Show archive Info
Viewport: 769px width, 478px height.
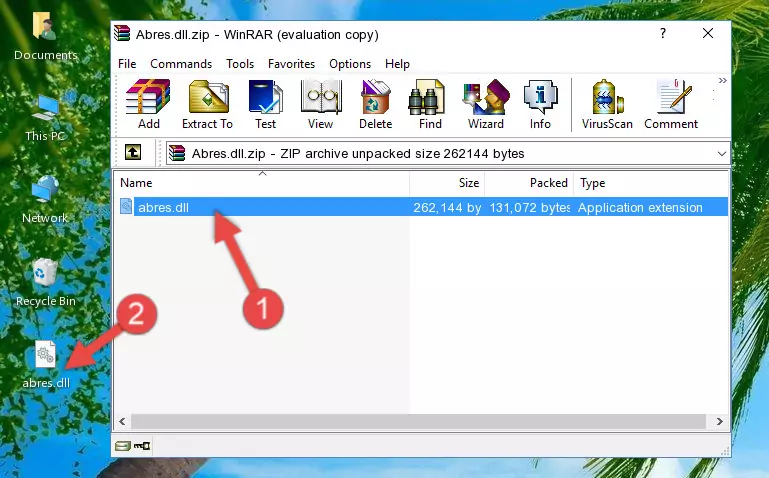pyautogui.click(x=540, y=104)
